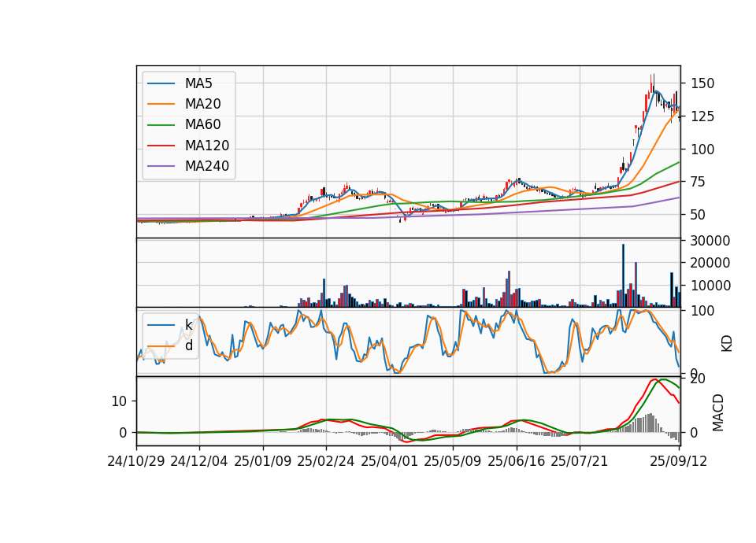
Task: Click the 20000 volume axis label
Action: tap(710, 263)
